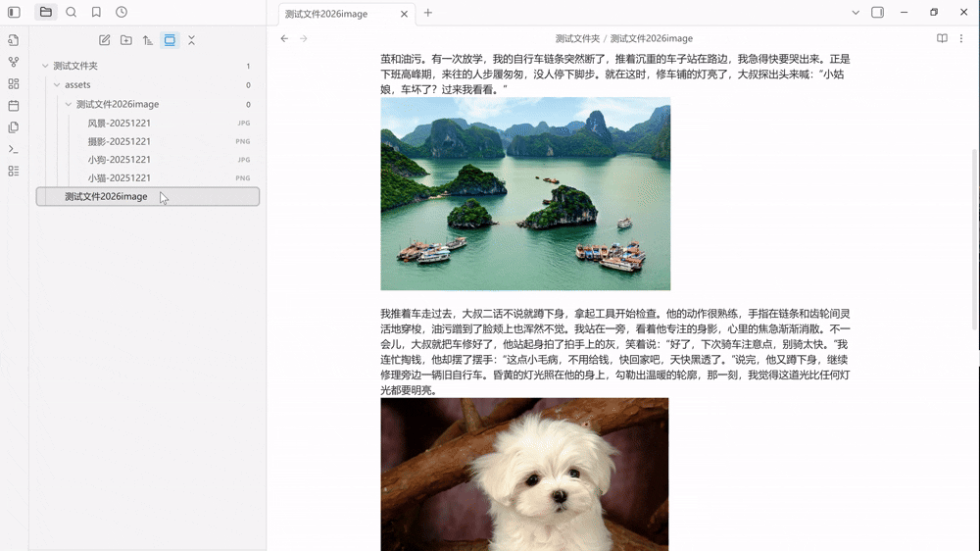Open the templates icon in ribbon
This screenshot has height=551, width=980.
pos(13,127)
